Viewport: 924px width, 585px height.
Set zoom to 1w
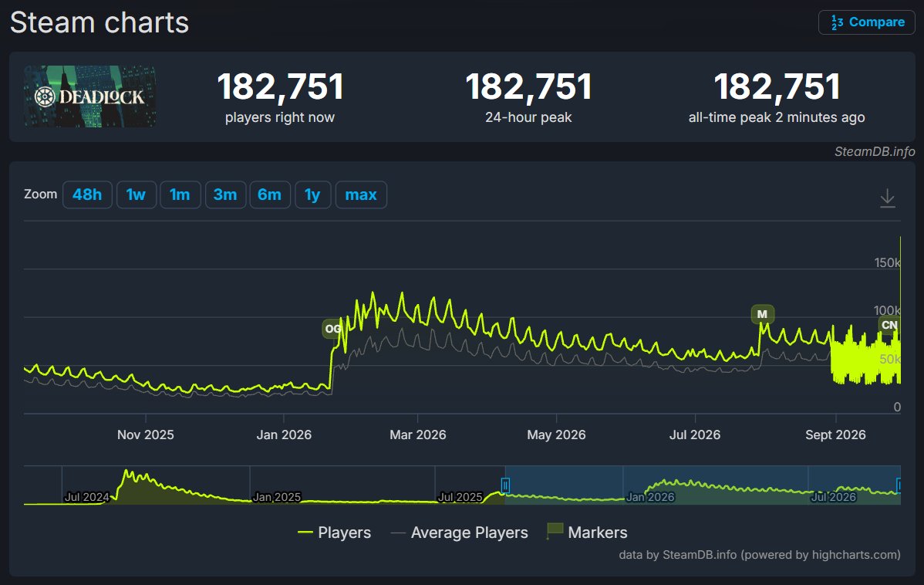coord(136,194)
